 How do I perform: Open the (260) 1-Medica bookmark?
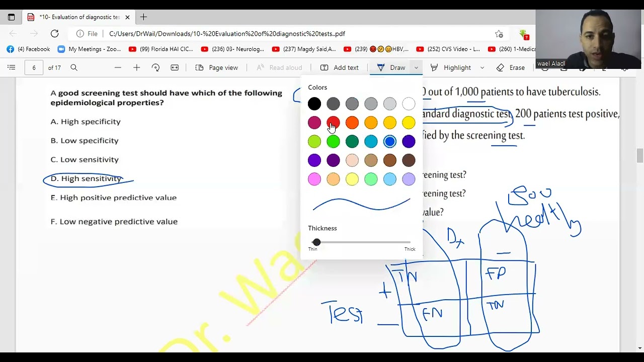(x=511, y=49)
